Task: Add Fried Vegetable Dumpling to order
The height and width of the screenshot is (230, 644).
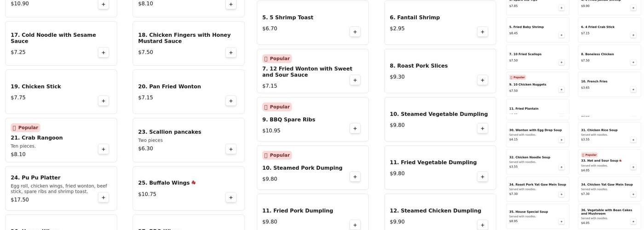Action: (x=483, y=177)
